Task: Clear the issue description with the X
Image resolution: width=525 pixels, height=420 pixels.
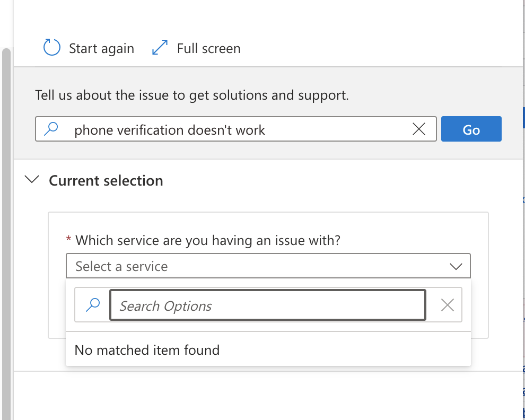Action: click(418, 129)
